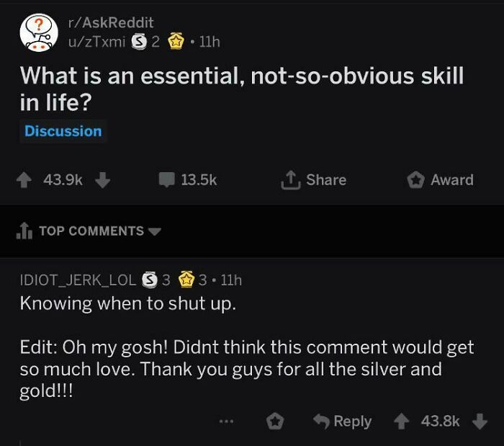The image size is (504, 446).
Task: Click the comment's gold award badge
Action: tap(187, 280)
